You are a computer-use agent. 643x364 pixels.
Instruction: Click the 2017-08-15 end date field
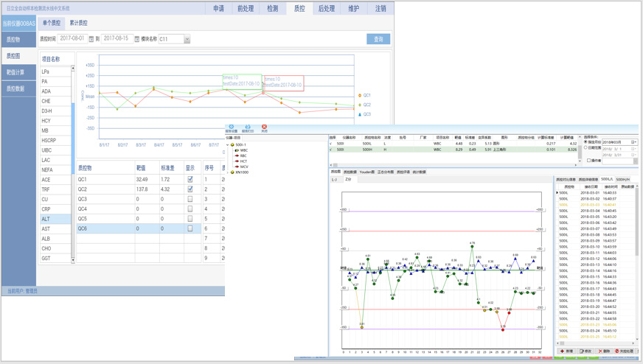(x=117, y=38)
